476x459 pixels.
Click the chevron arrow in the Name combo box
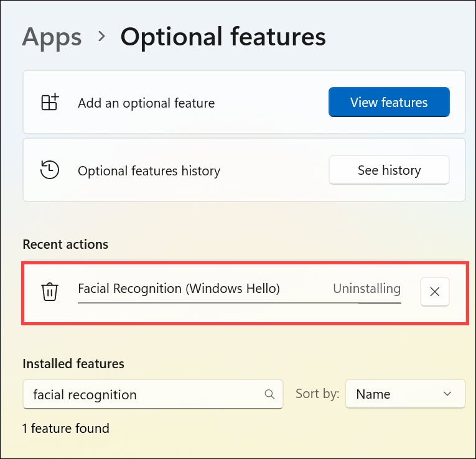447,394
